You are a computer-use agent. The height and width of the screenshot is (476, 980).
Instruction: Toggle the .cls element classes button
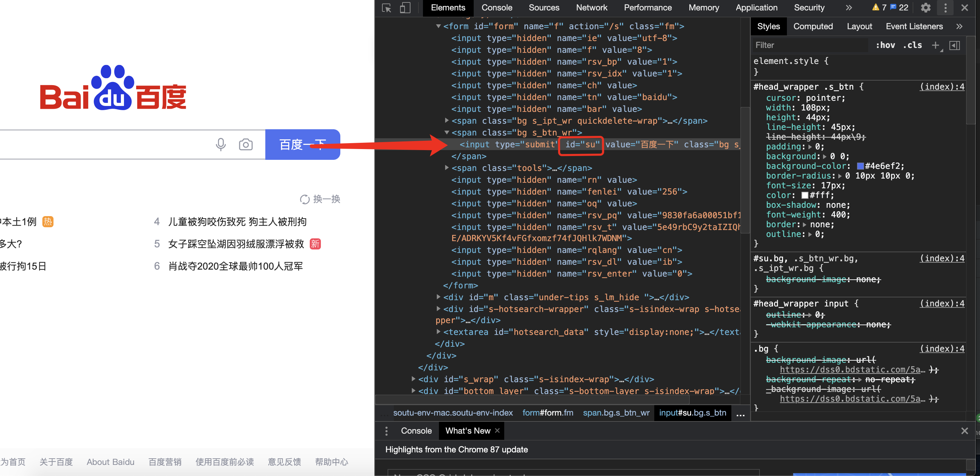[912, 45]
